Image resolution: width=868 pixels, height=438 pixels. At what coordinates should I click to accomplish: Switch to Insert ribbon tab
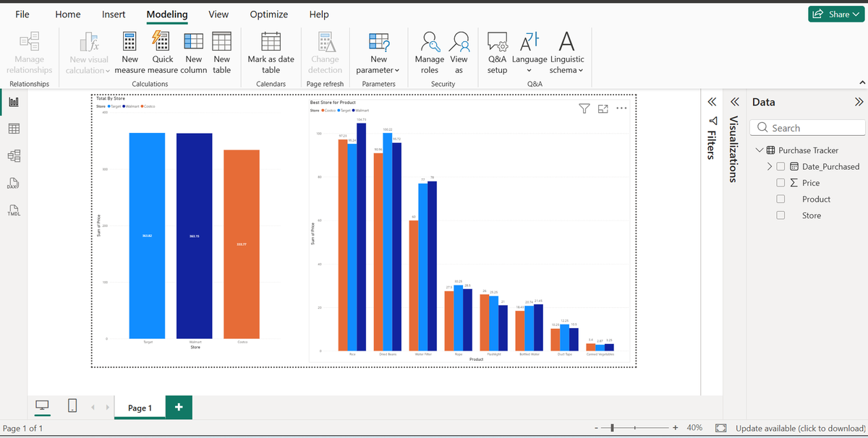tap(114, 14)
